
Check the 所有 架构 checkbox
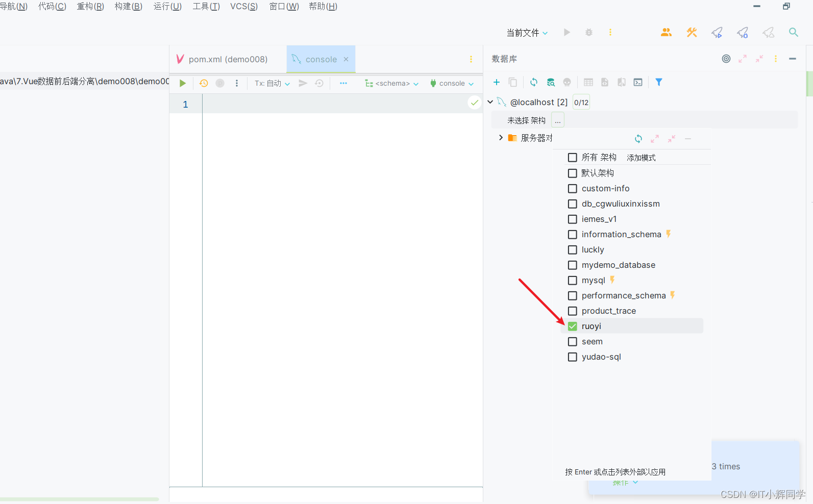click(x=573, y=158)
